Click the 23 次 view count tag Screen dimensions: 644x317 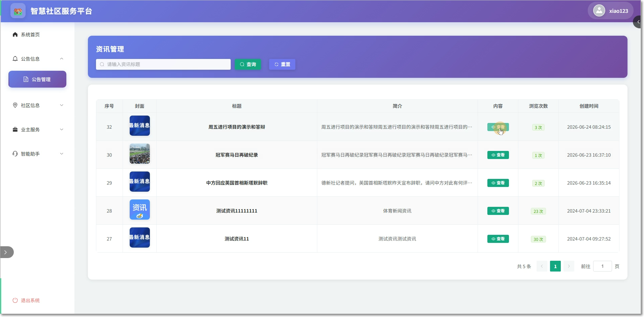pyautogui.click(x=538, y=211)
